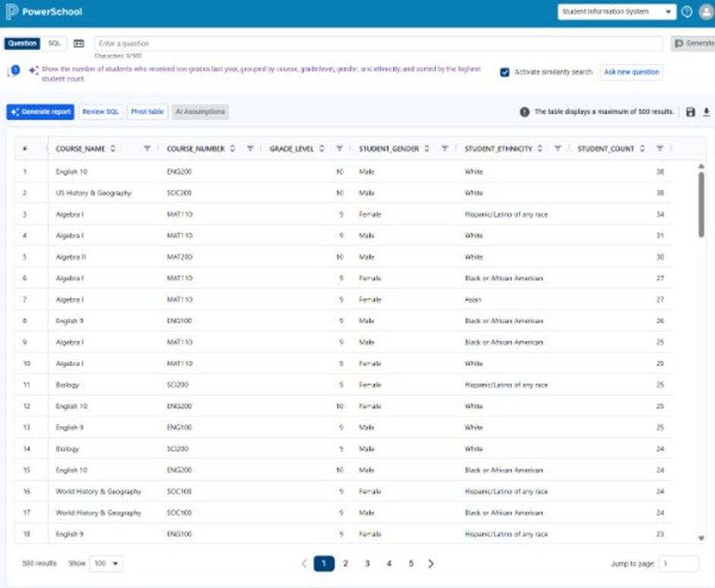Click the download results icon
Image resolution: width=715 pixels, height=588 pixels.
pos(706,112)
